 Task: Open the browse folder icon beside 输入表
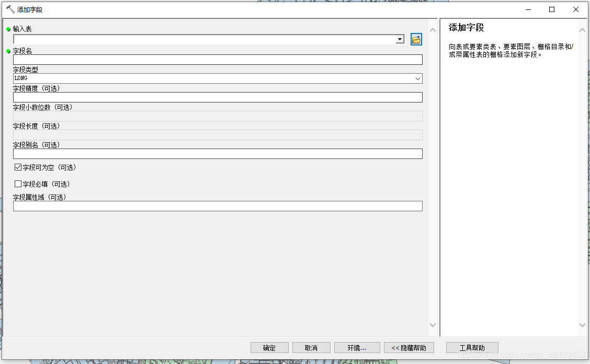pos(416,39)
